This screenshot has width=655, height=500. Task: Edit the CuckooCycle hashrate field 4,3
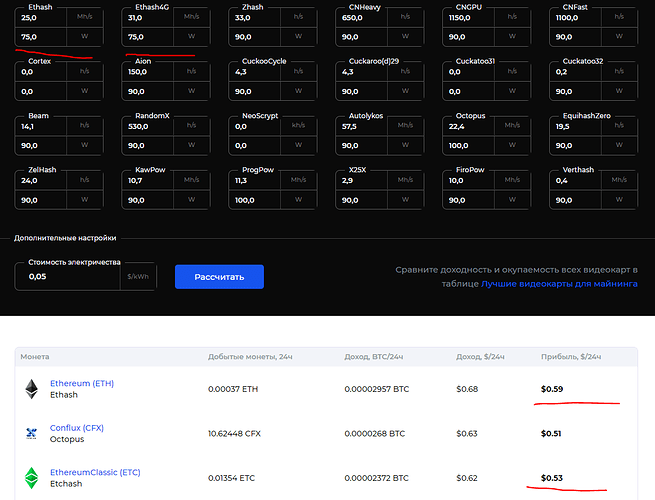point(255,72)
